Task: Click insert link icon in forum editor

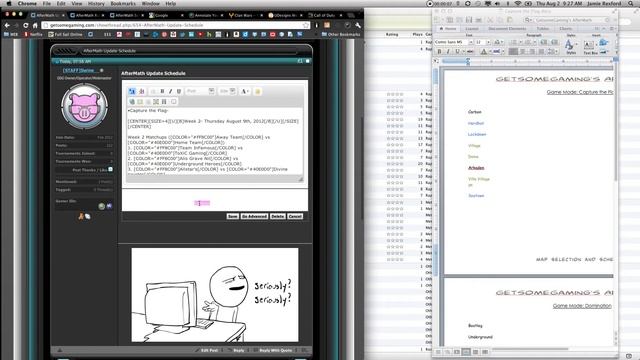Action: point(132,101)
